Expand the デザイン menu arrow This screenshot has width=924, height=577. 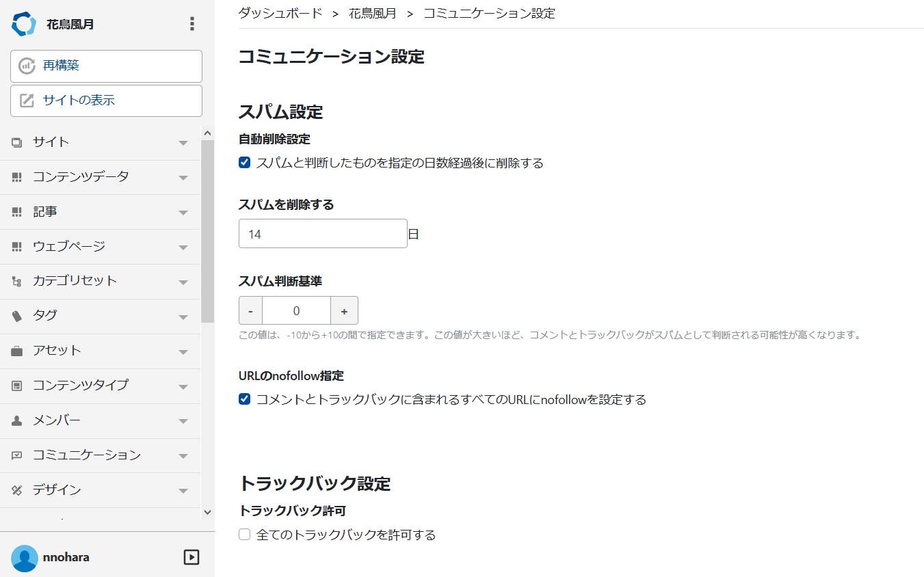183,491
